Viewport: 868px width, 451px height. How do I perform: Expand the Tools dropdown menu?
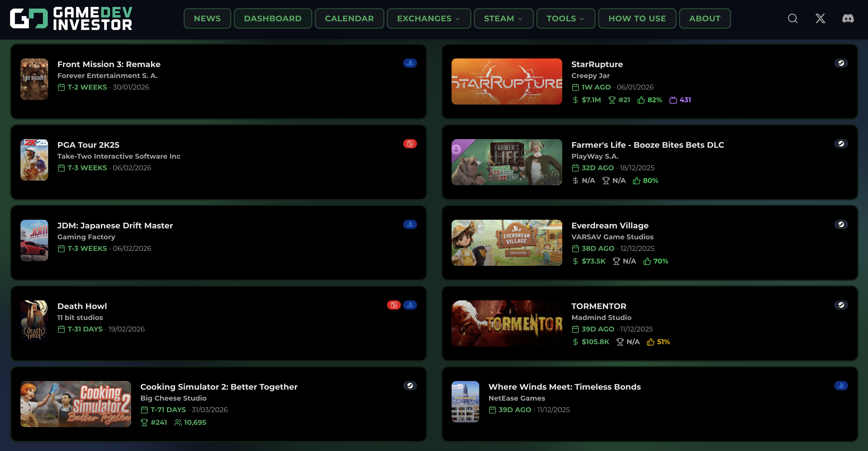click(565, 18)
